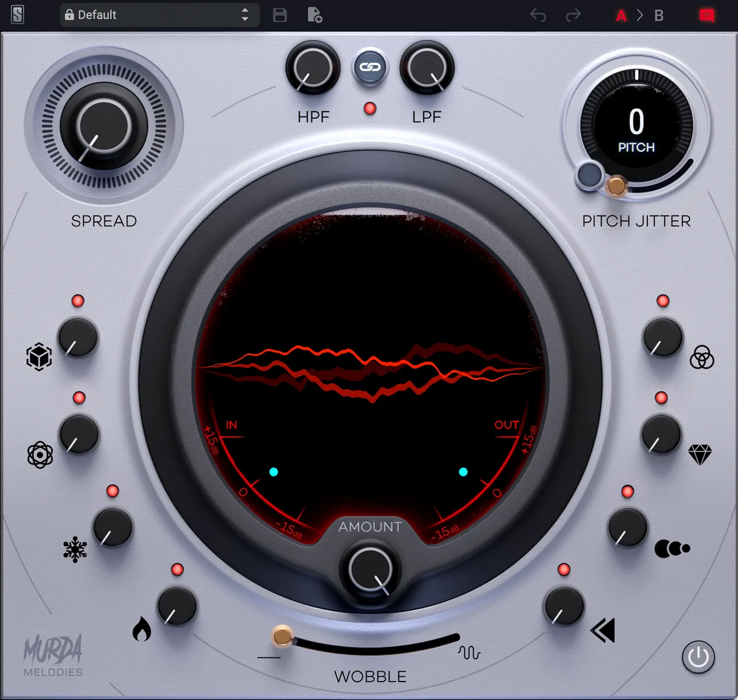Switch to preset slot B
This screenshot has height=700, width=738.
[x=658, y=15]
